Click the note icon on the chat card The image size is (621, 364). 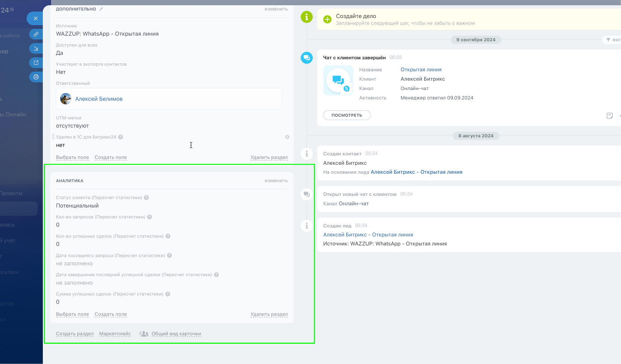610,116
